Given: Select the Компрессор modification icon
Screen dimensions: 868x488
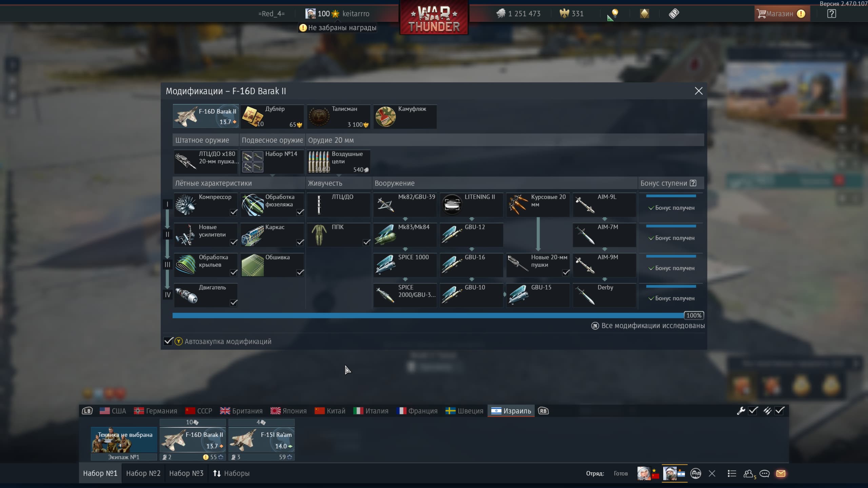Looking at the screenshot, I should (x=185, y=205).
